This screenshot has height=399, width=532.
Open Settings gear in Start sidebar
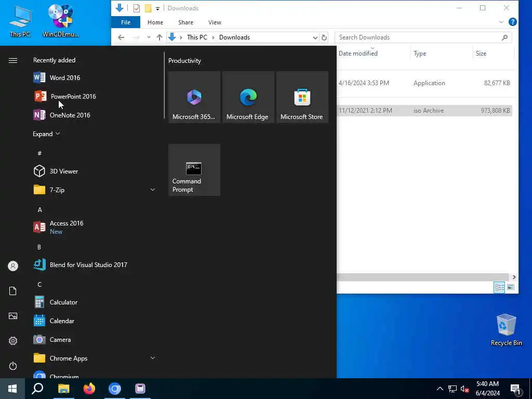[x=13, y=341]
